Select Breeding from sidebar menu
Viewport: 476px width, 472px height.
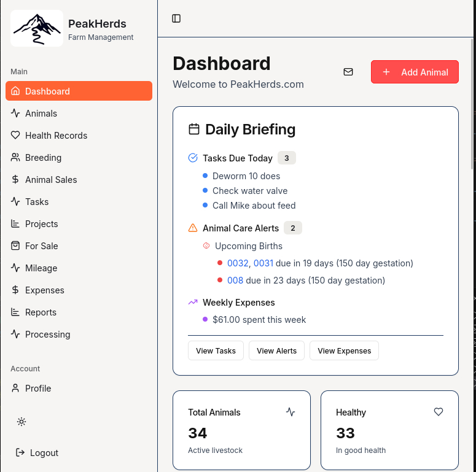43,158
